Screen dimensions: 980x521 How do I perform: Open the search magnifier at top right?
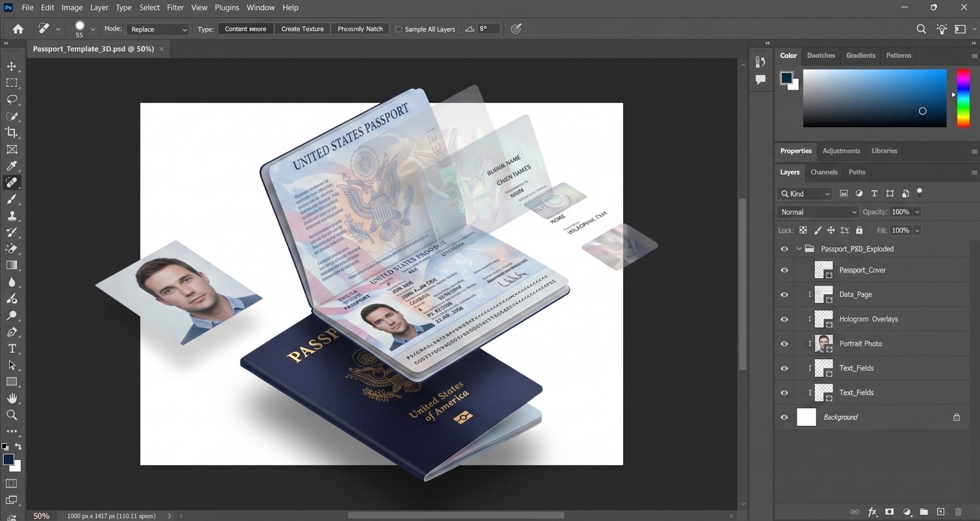[x=921, y=29]
